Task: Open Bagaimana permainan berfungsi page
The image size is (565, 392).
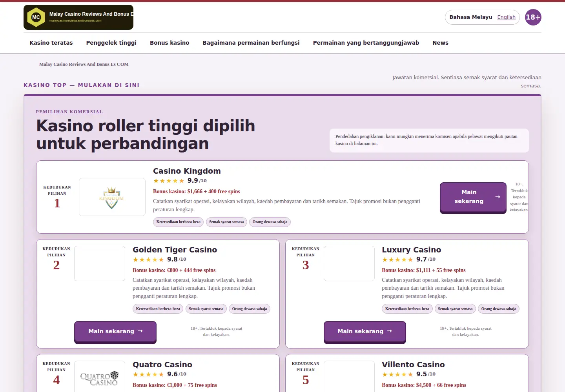Action: pyautogui.click(x=251, y=43)
